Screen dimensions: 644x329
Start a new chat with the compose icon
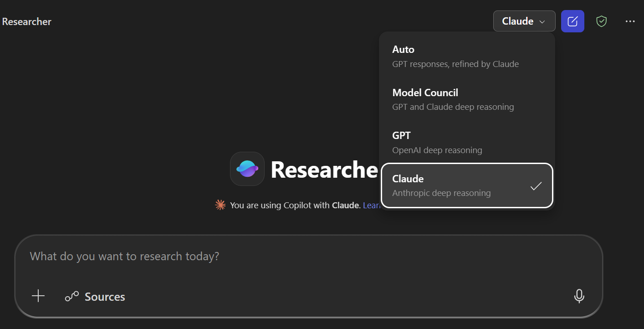(572, 21)
